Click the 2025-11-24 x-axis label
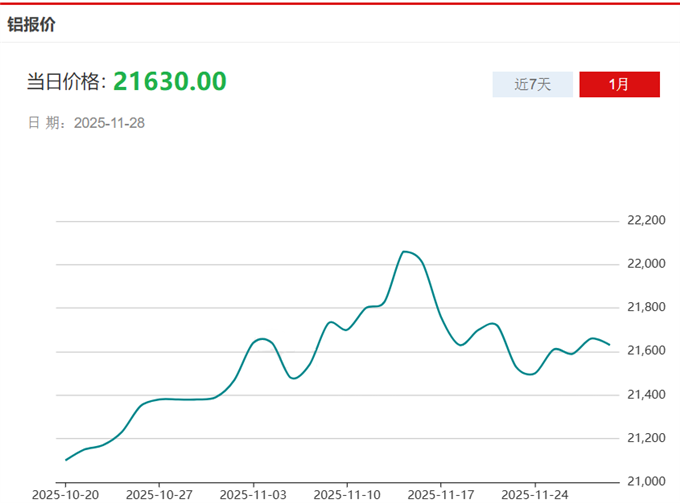Viewport: 680px width, 503px height. point(533,494)
